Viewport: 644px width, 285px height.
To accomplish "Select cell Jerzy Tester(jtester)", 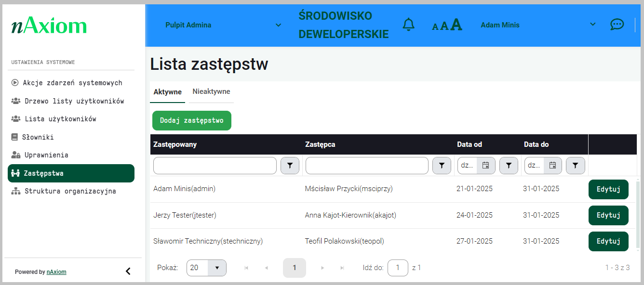I will [x=185, y=215].
